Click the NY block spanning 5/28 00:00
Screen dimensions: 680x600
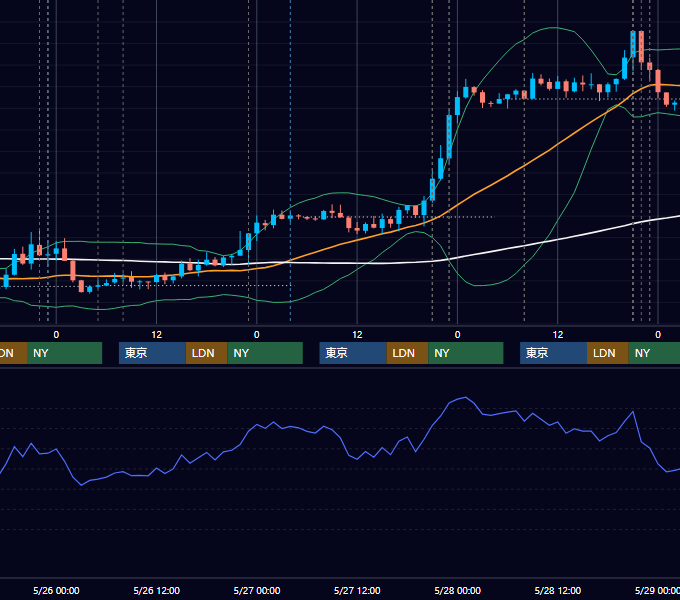[466, 353]
